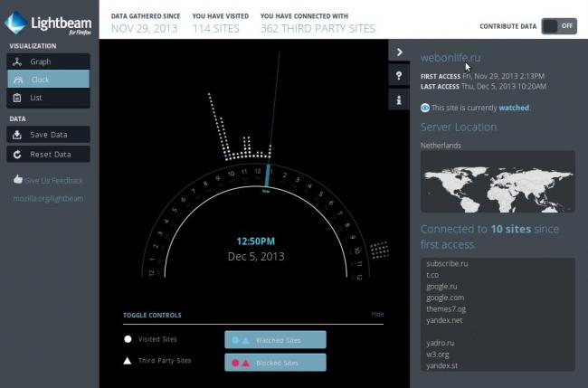Toggle the Watched Sites filter
Image resolution: width=588 pixels, height=388 pixels.
[x=275, y=340]
